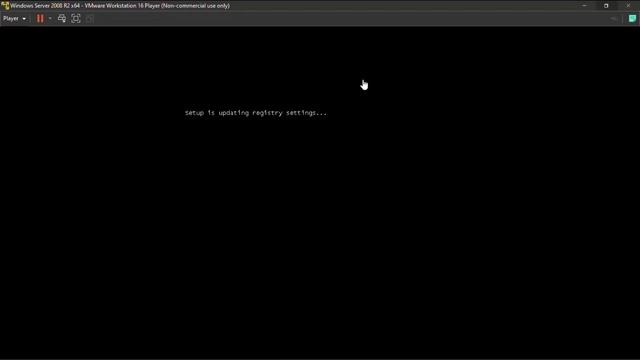Click the green VMware message icon
The image size is (640, 360).
[632, 18]
